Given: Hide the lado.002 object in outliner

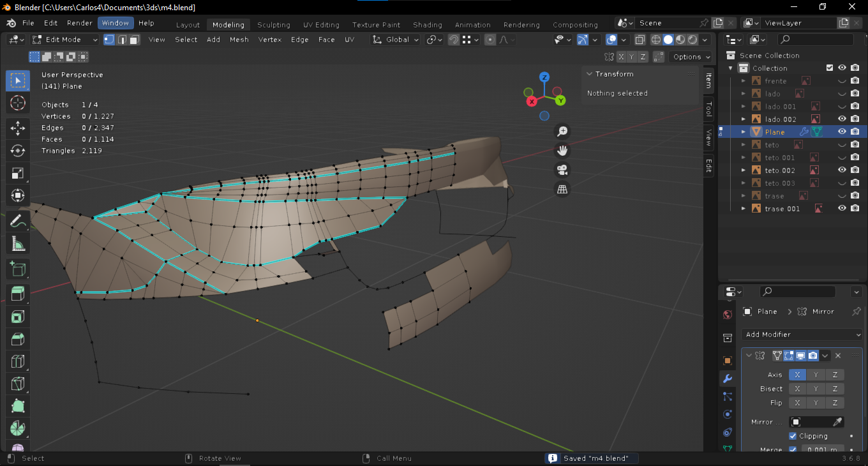Looking at the screenshot, I should 842,119.
